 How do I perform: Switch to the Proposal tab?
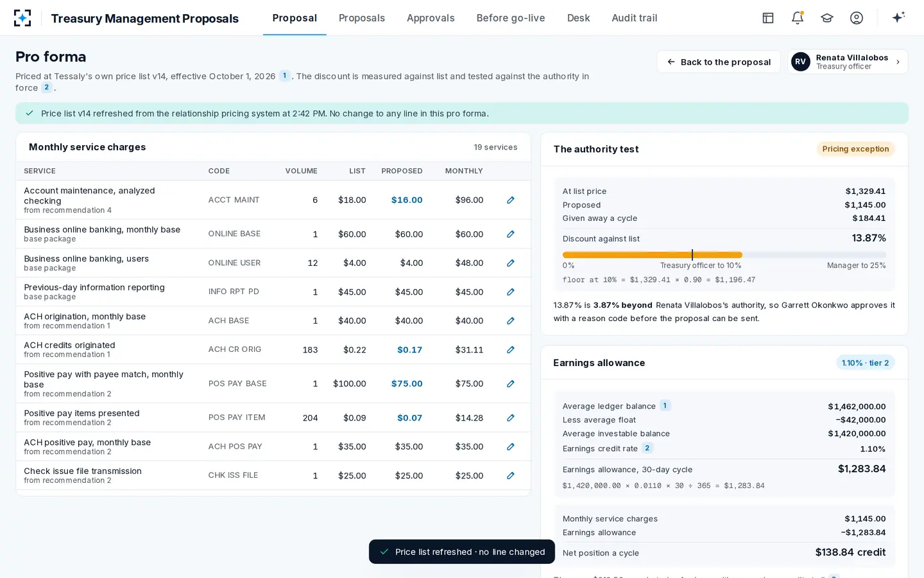pos(295,18)
